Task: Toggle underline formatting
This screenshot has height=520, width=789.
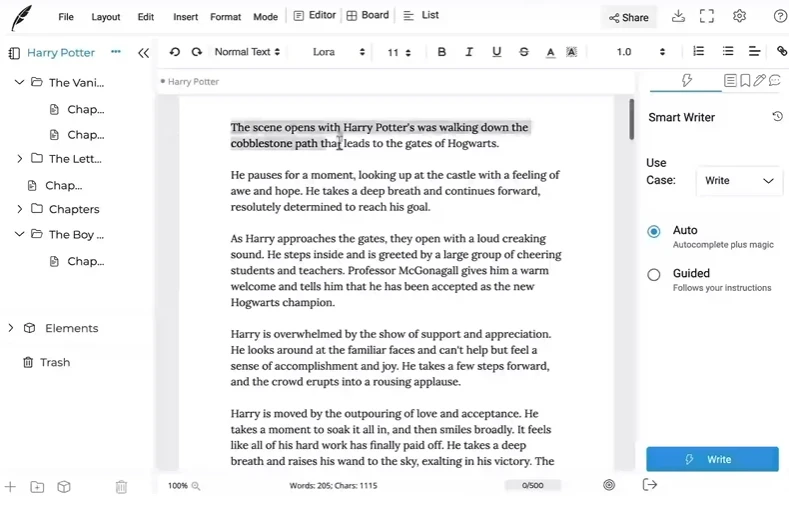Action: tap(497, 52)
